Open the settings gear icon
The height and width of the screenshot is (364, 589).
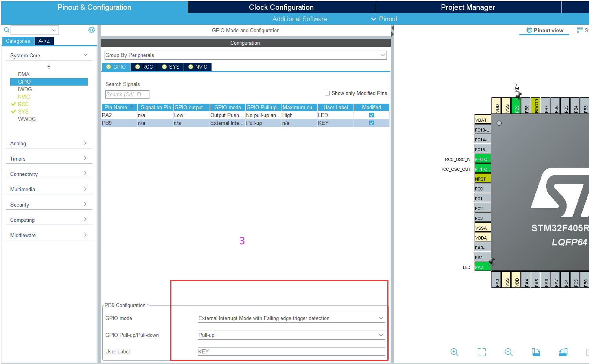92,30
